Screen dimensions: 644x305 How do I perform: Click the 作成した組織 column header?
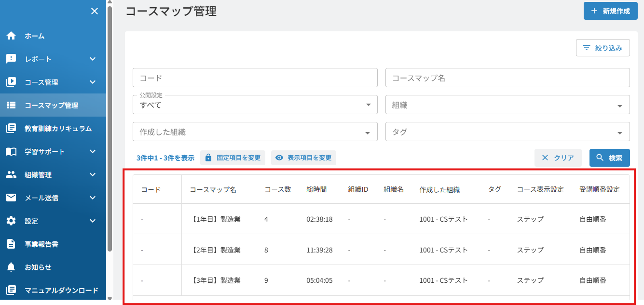(x=439, y=190)
